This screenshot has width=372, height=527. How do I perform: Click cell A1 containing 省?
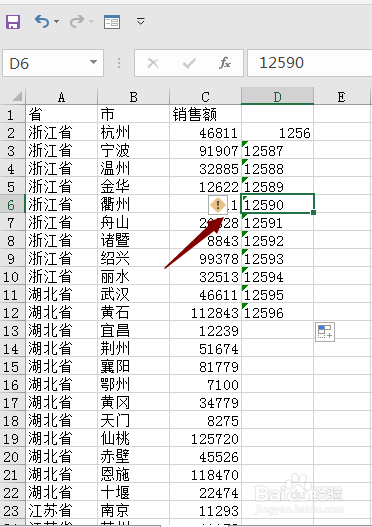(x=61, y=115)
